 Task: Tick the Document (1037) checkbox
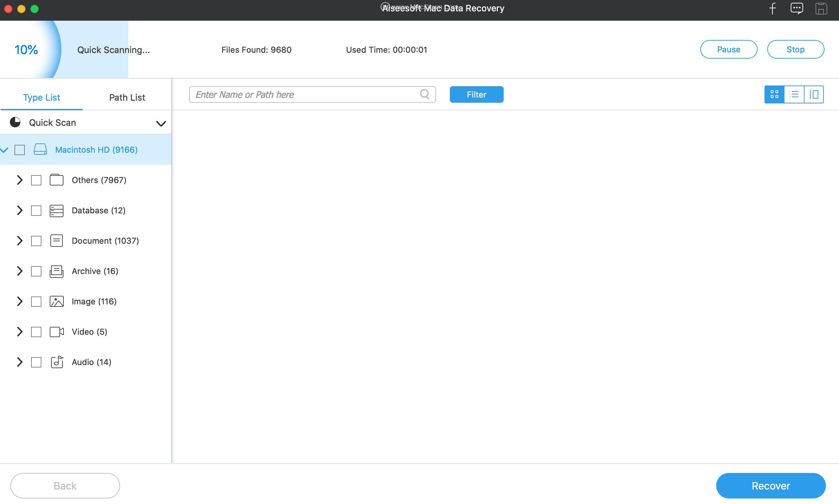[36, 241]
